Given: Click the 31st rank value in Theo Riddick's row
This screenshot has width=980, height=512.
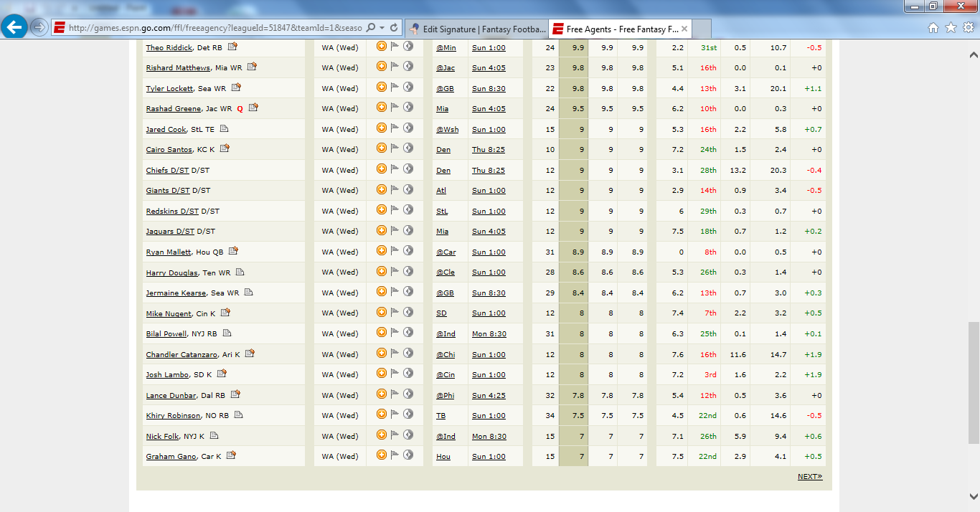Looking at the screenshot, I should (709, 47).
